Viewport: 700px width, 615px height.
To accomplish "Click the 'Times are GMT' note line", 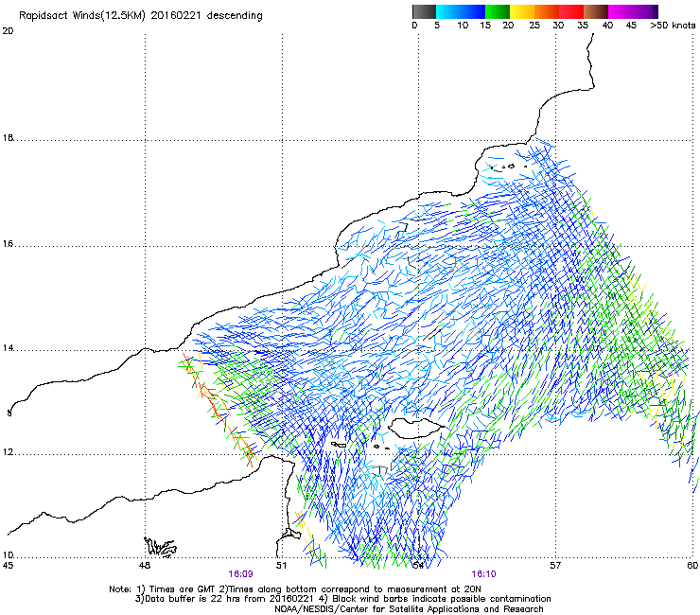I will [295, 589].
